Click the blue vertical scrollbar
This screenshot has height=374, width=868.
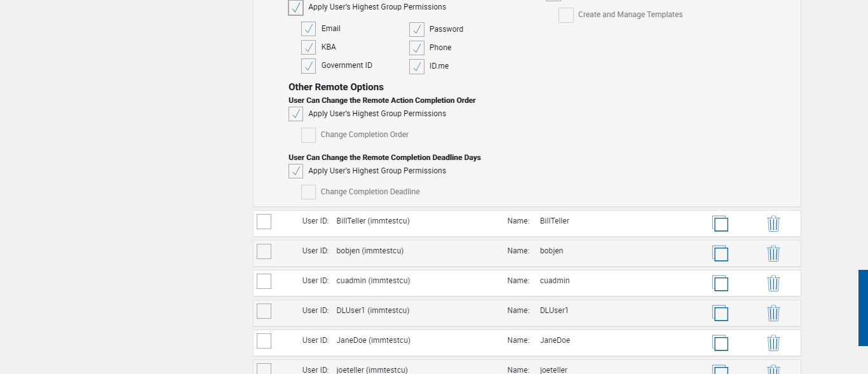point(863,307)
